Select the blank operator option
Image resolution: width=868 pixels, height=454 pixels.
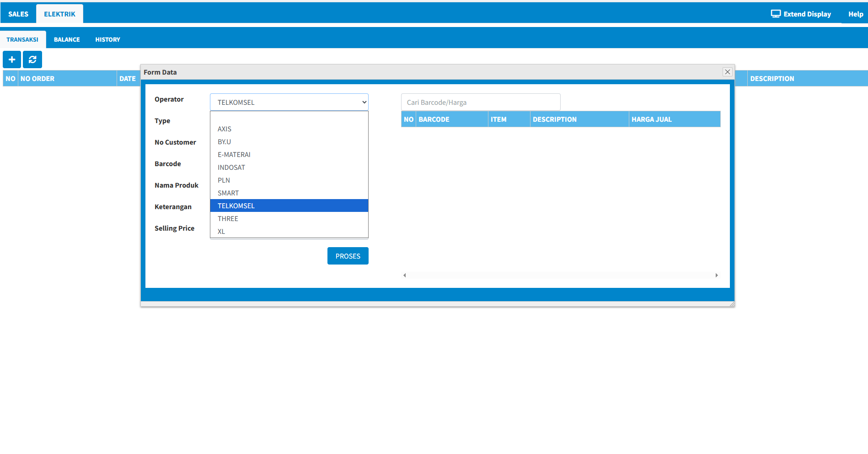click(289, 117)
